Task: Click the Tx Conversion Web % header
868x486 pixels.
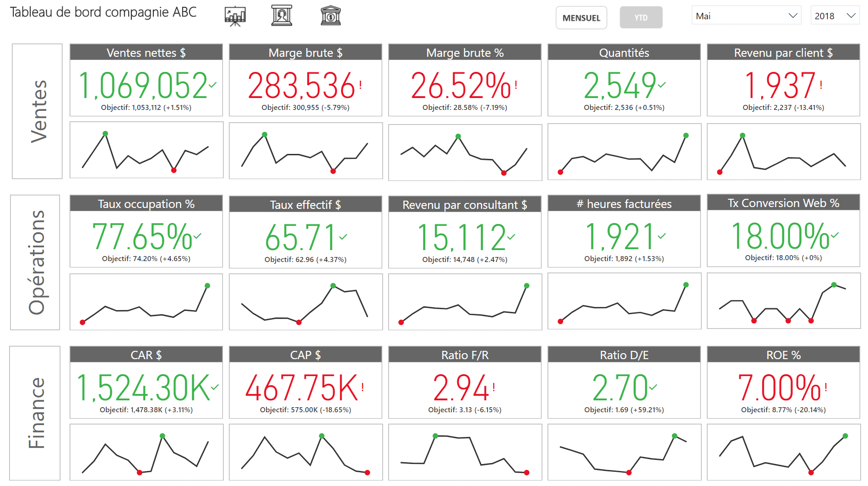Action: pyautogui.click(x=784, y=202)
